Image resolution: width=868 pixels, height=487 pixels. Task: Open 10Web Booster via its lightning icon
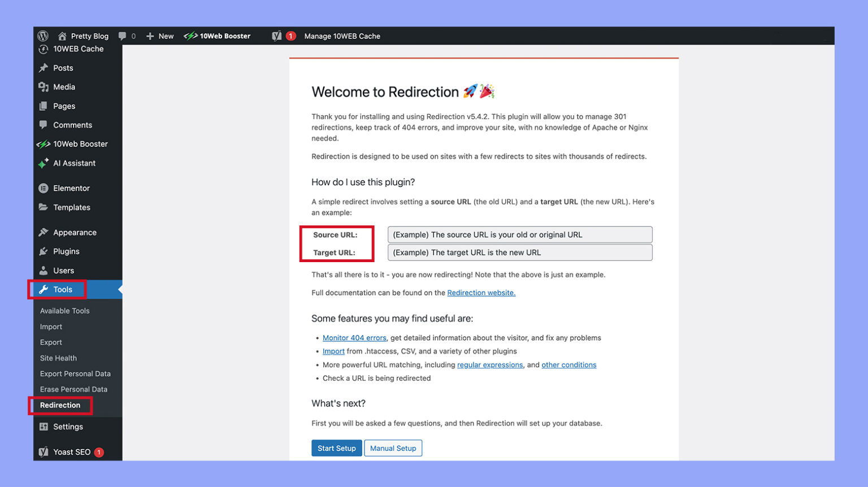click(x=44, y=144)
